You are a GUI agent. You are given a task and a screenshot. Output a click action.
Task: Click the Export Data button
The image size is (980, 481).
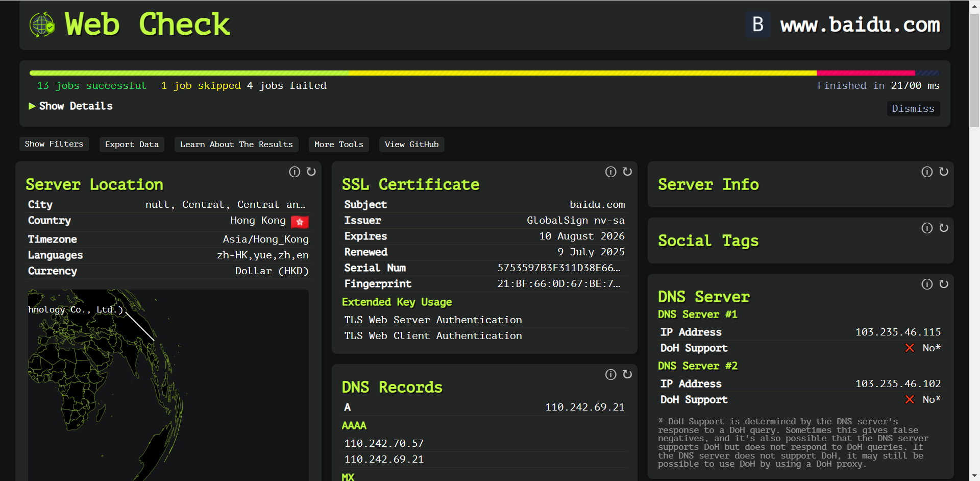(x=132, y=145)
